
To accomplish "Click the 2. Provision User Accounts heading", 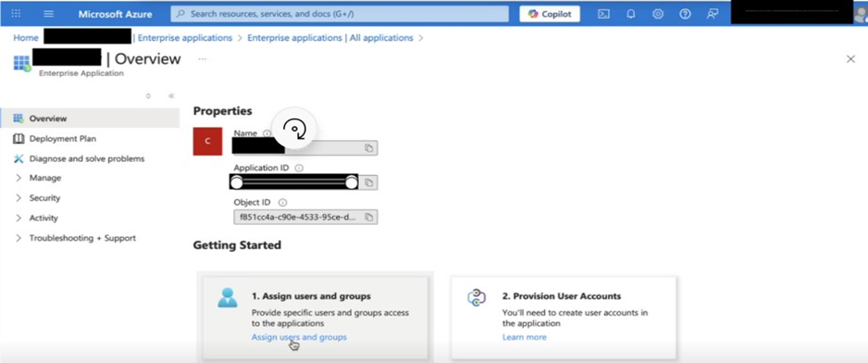I will coord(562,296).
